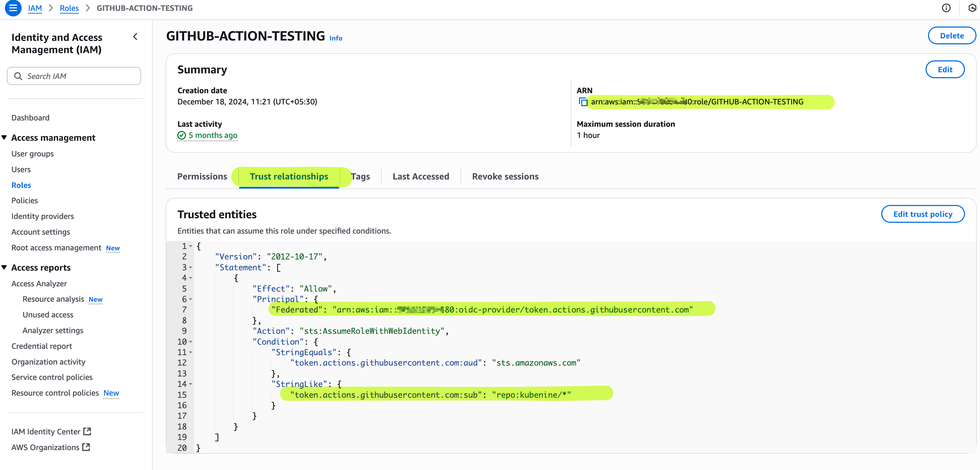Viewport: 980px width, 470px height.
Task: Click the Delete role button
Action: pyautogui.click(x=951, y=35)
